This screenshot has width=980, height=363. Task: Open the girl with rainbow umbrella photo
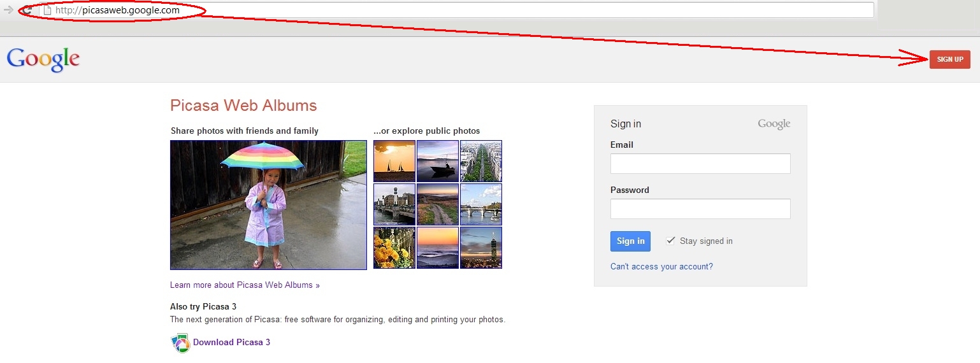[x=268, y=205]
